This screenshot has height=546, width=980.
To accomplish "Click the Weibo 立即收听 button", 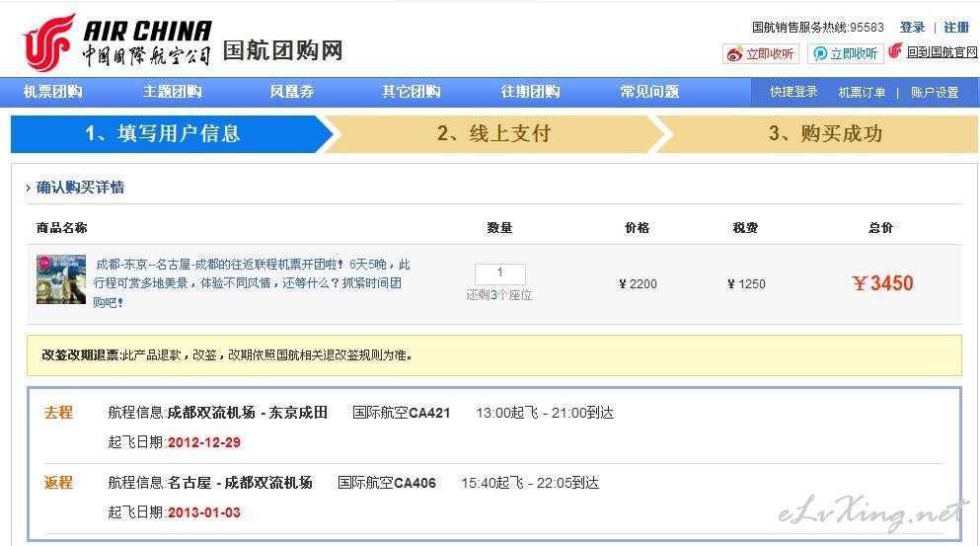I will (x=761, y=53).
